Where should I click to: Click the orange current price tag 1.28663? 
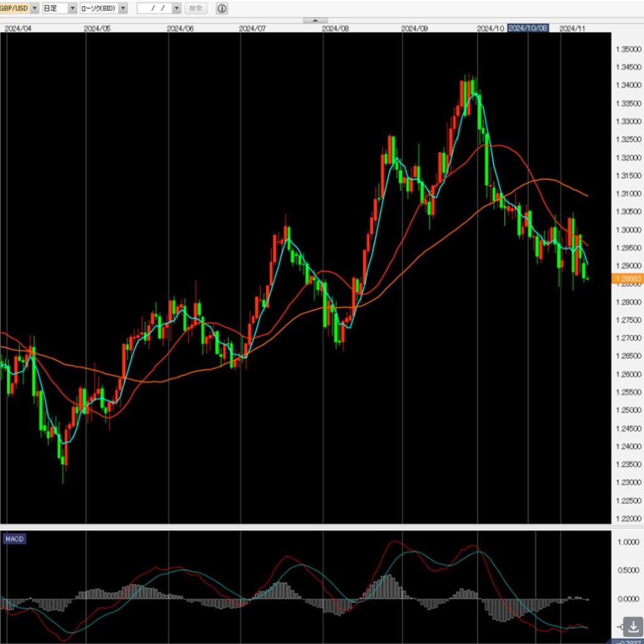tap(626, 277)
